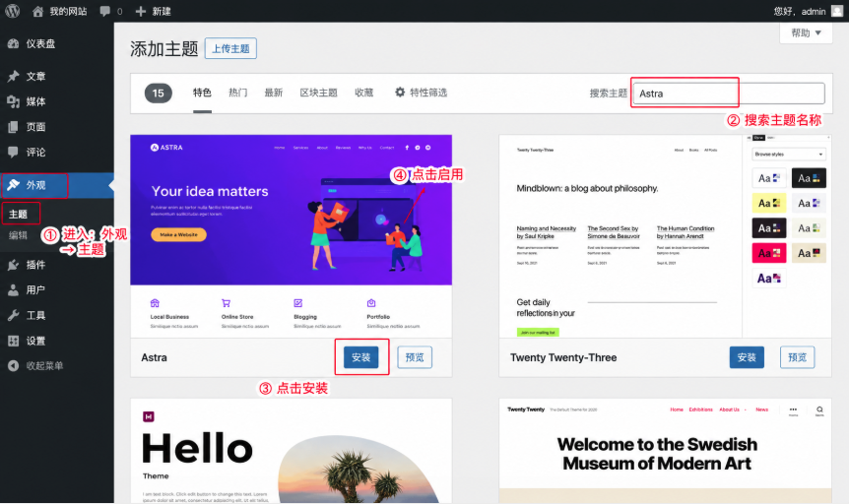Preview the Twenty Twenty-Three theme
The width and height of the screenshot is (849, 504).
coord(798,357)
